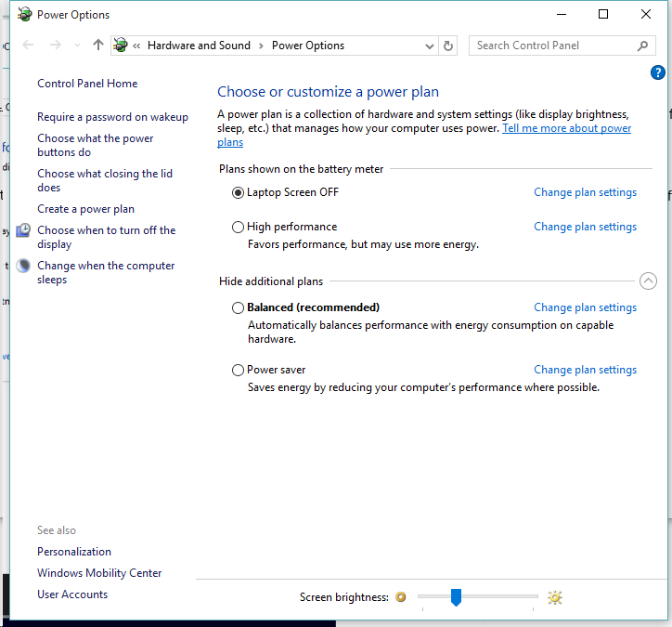Open Choose what closing the lid does
This screenshot has height=627, width=672.
tap(105, 180)
